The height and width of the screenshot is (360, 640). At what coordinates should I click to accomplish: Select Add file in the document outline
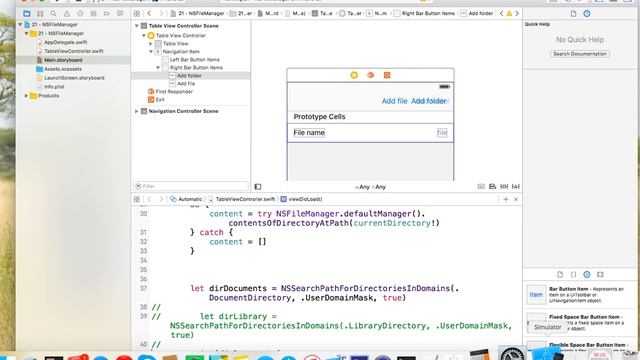186,84
